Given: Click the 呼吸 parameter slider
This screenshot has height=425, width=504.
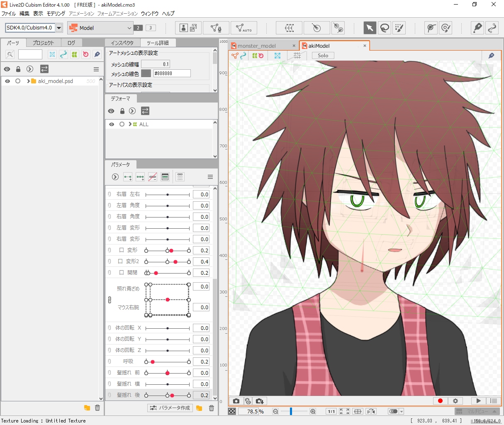Looking at the screenshot, I should coord(168,362).
